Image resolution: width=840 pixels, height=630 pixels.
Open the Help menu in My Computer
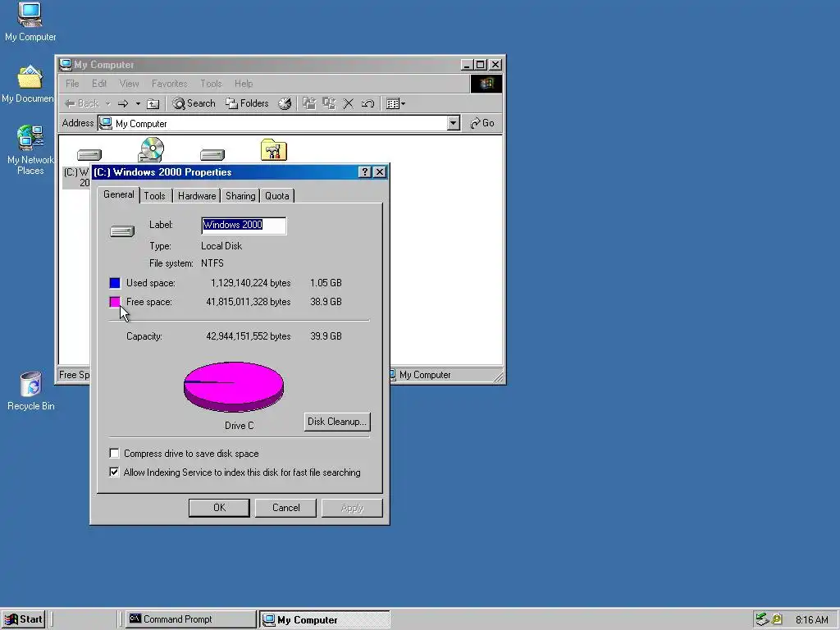click(x=244, y=84)
